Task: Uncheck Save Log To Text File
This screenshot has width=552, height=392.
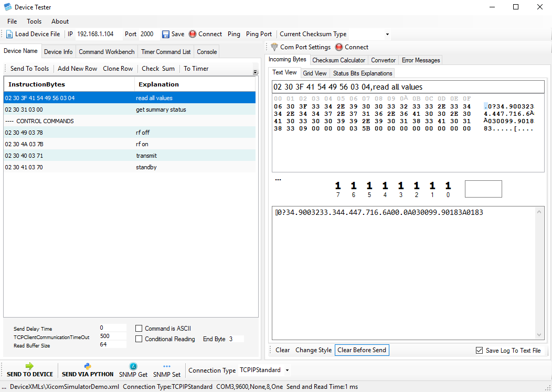Action: pos(479,350)
